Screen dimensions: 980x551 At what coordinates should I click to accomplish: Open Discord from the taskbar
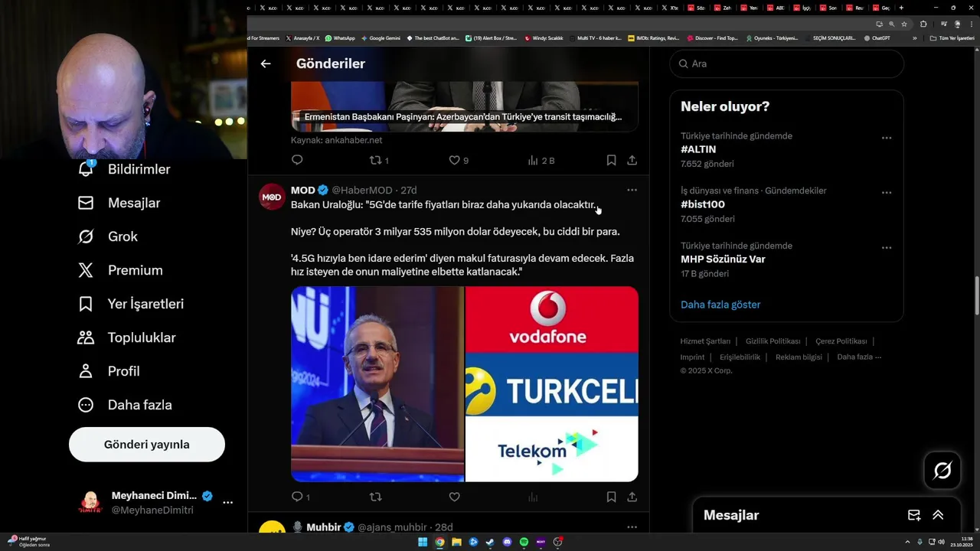507,542
